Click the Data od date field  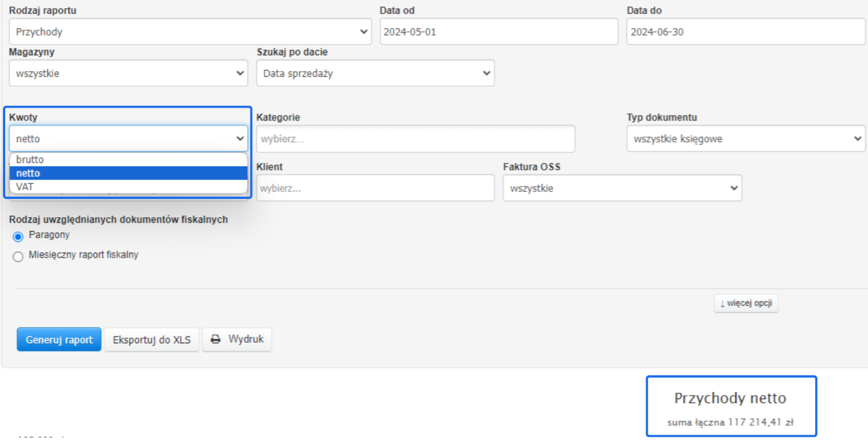point(498,32)
